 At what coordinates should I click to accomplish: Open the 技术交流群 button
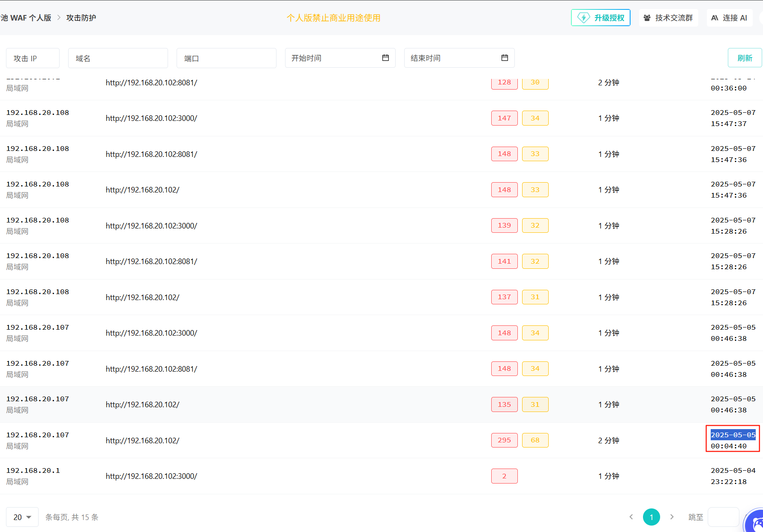click(x=668, y=18)
